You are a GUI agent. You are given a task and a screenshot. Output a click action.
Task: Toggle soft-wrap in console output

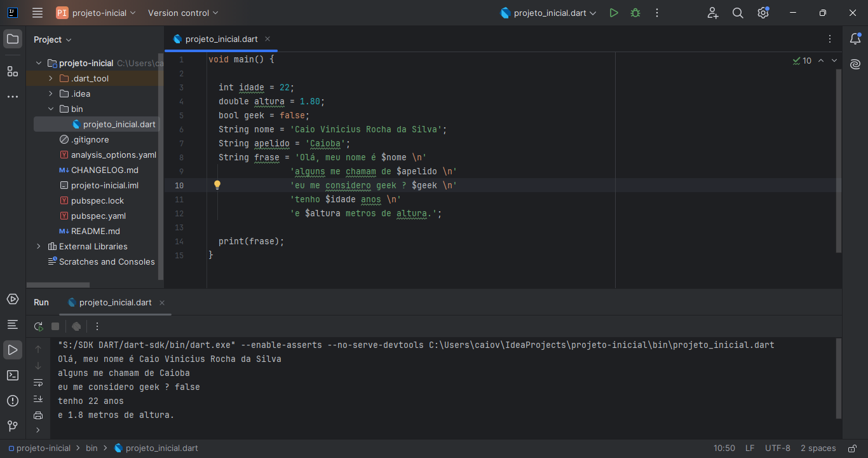click(x=38, y=382)
